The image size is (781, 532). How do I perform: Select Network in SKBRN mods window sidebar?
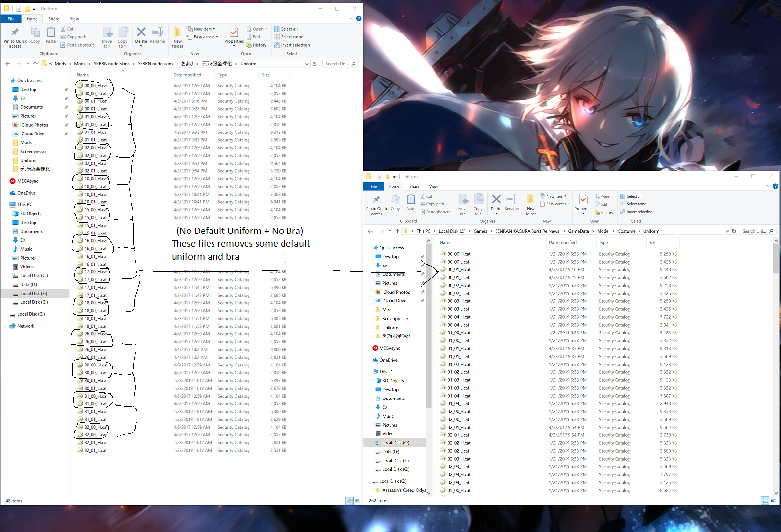point(22,326)
